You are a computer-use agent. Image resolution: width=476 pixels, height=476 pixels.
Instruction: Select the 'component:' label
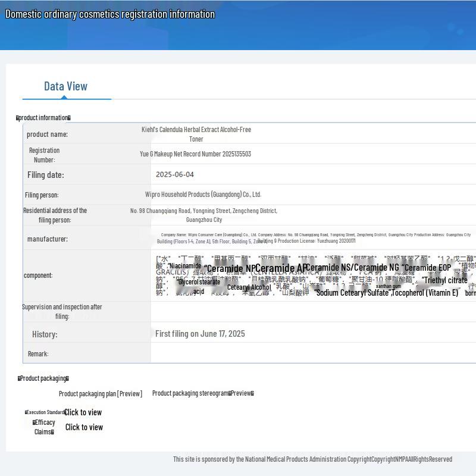point(38,275)
